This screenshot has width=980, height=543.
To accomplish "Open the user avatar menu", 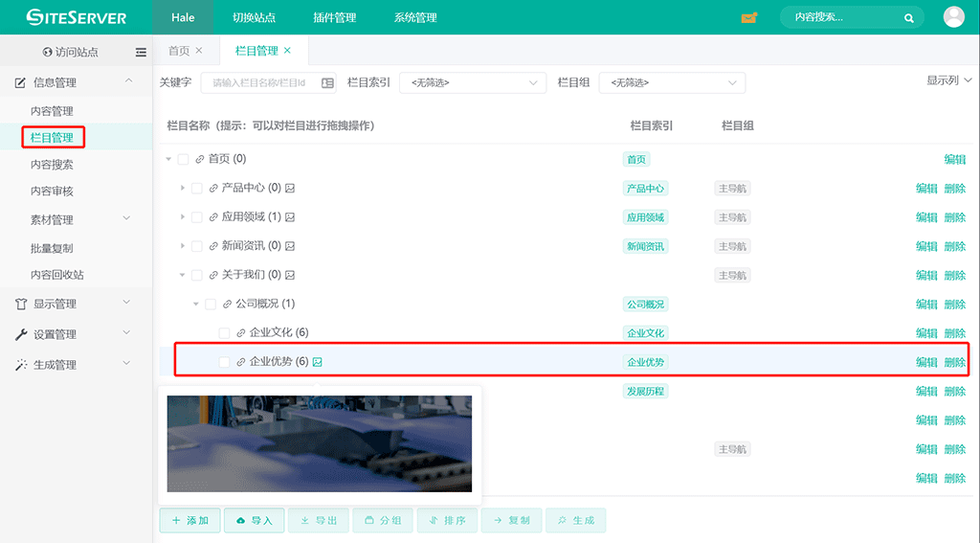I will click(954, 17).
